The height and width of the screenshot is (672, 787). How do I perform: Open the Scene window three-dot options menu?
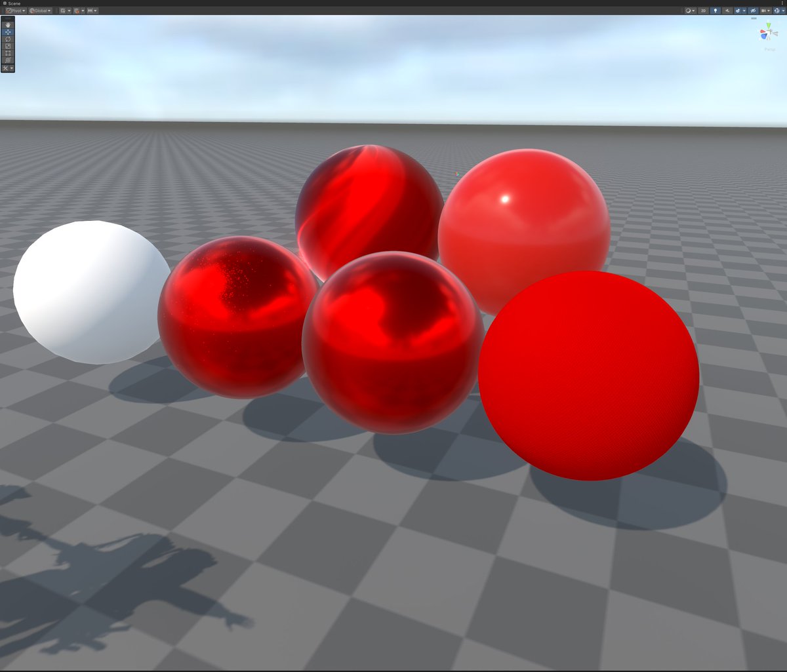(x=782, y=3)
